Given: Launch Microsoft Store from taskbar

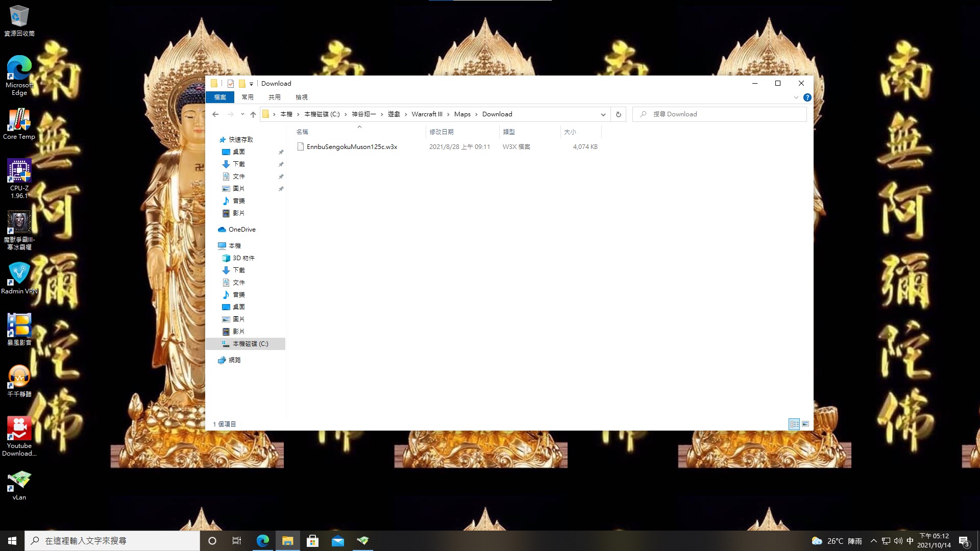Looking at the screenshot, I should point(312,541).
